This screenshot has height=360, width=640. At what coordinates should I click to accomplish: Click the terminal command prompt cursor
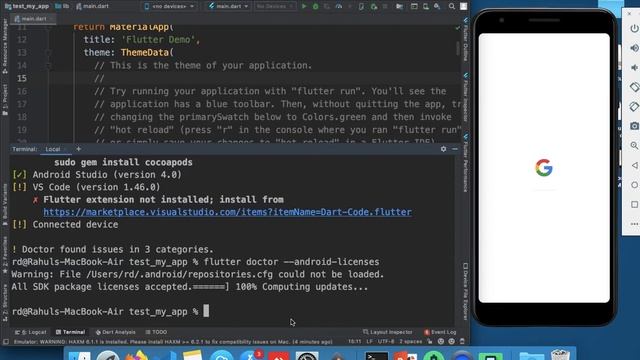206,311
